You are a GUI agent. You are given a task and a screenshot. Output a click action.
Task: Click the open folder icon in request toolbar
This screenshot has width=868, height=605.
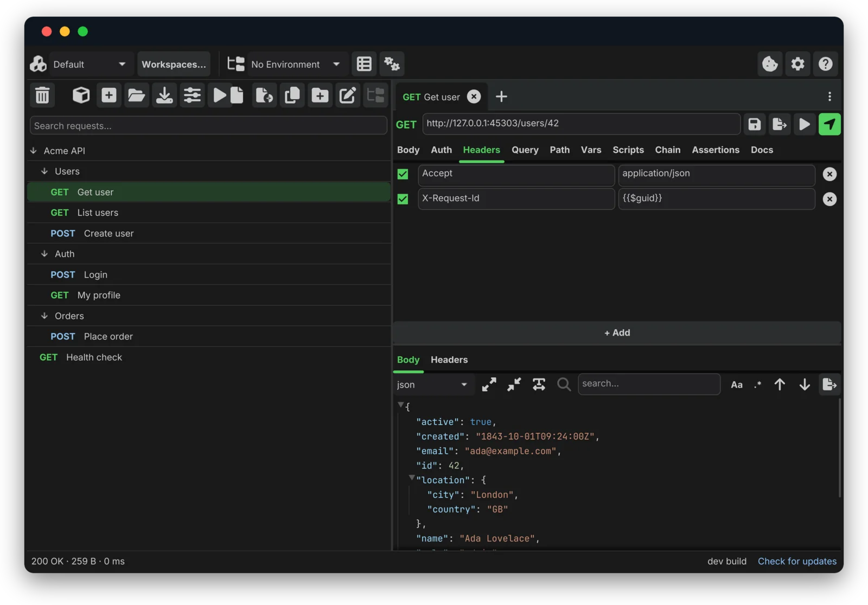pyautogui.click(x=137, y=95)
